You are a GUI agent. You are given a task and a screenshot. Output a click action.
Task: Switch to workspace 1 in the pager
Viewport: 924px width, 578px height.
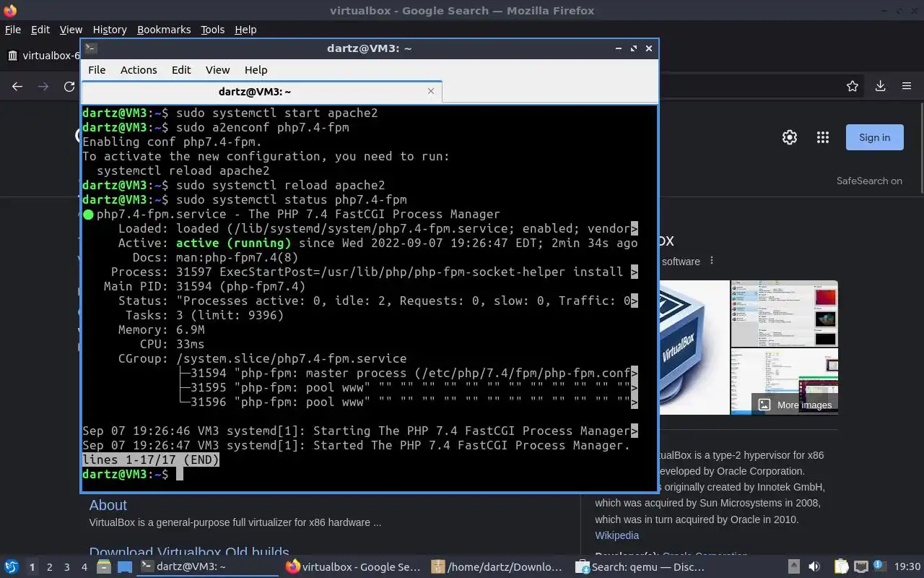click(x=32, y=567)
